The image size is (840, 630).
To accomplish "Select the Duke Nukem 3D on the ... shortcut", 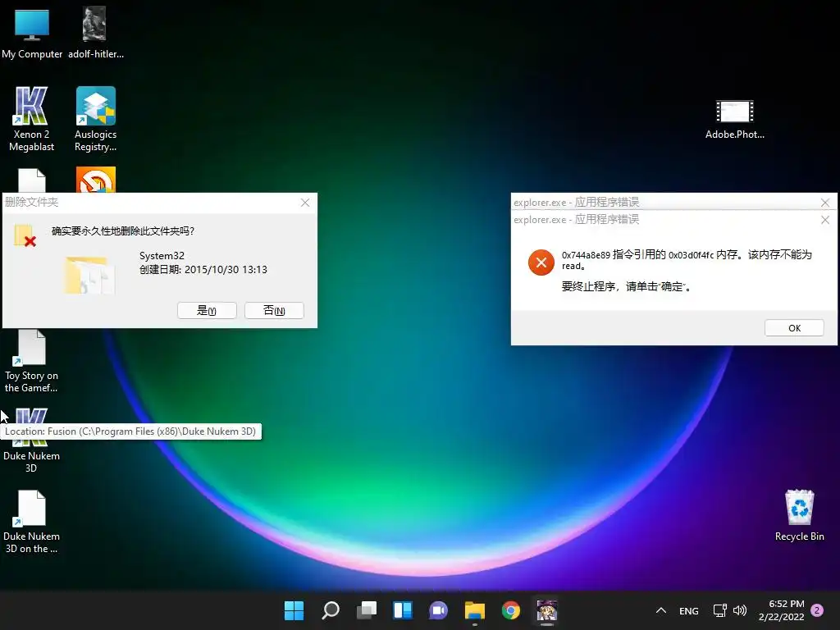I will [32, 522].
